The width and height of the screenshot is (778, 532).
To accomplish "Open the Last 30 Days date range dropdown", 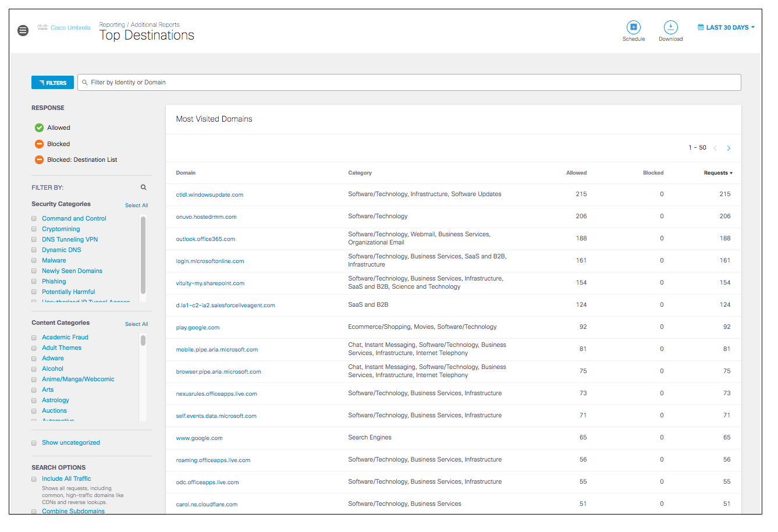I will (726, 27).
